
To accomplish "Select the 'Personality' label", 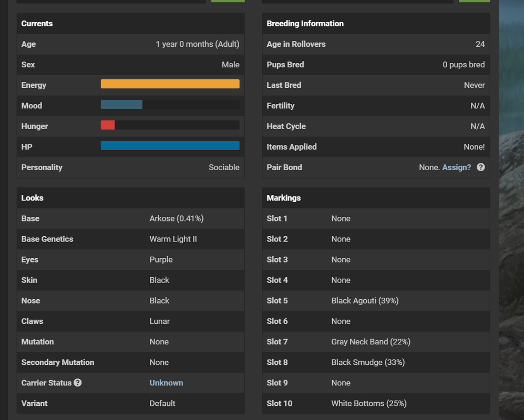I will [42, 167].
